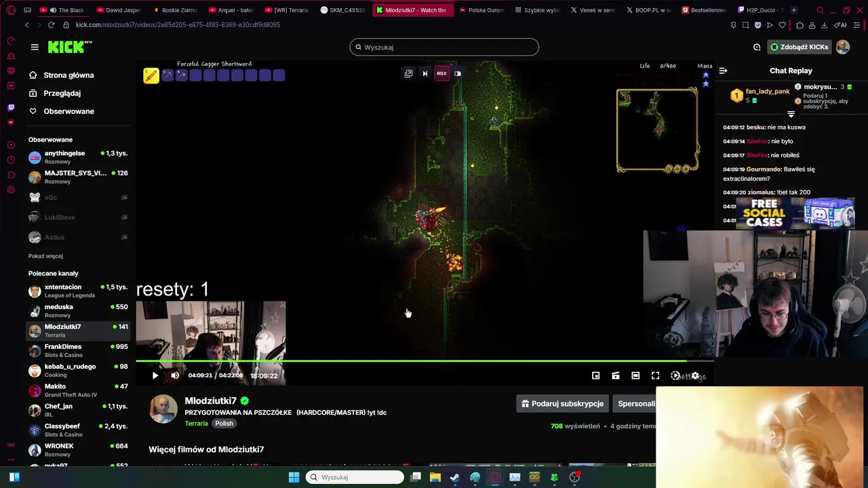This screenshot has height=488, width=868.
Task: Open xntentacion recommended channel
Action: (x=78, y=291)
